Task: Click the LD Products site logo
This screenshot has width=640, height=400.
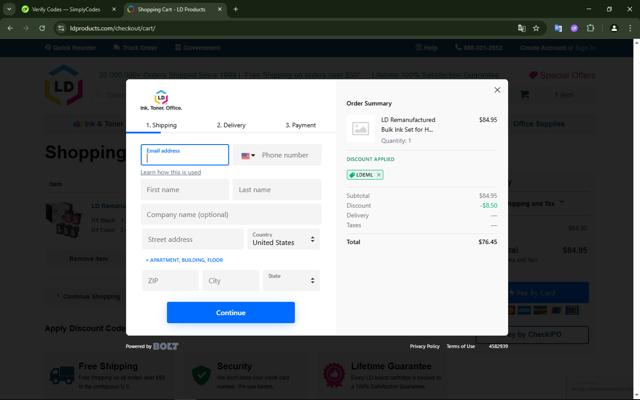Action: (x=64, y=85)
